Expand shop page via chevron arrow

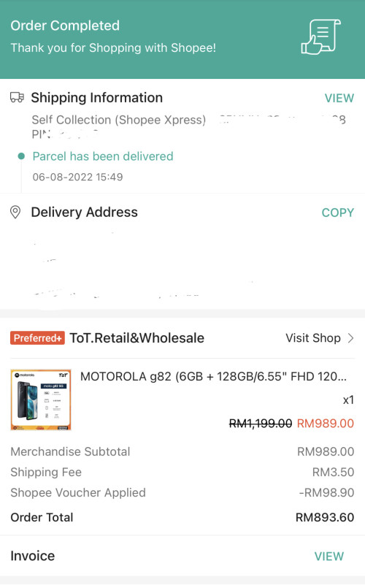[350, 338]
